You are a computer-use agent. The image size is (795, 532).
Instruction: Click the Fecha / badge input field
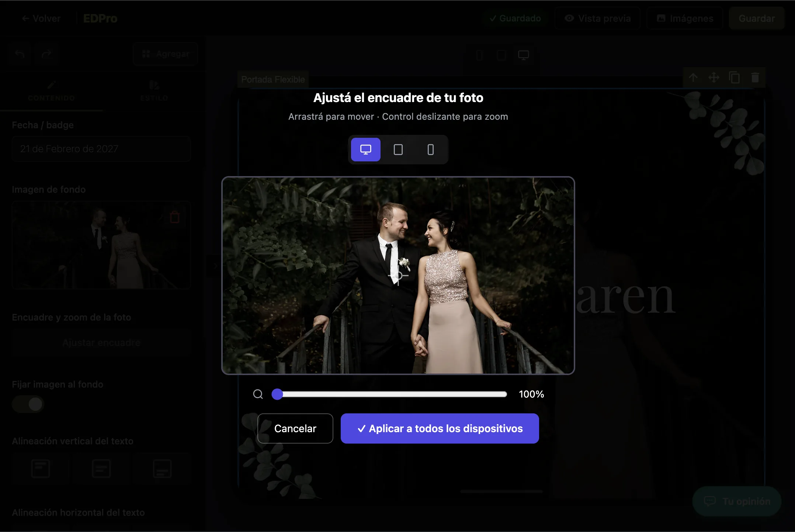(x=101, y=149)
